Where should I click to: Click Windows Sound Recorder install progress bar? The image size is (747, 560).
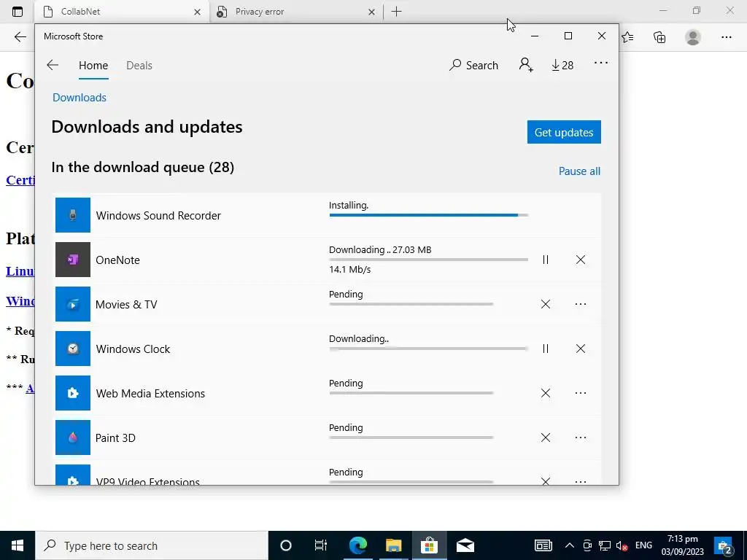428,215
